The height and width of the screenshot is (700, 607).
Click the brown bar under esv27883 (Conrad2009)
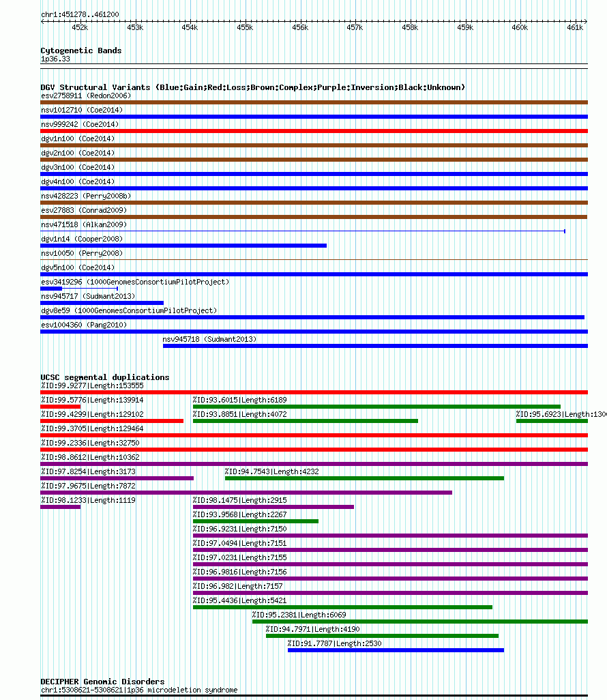tap(314, 217)
